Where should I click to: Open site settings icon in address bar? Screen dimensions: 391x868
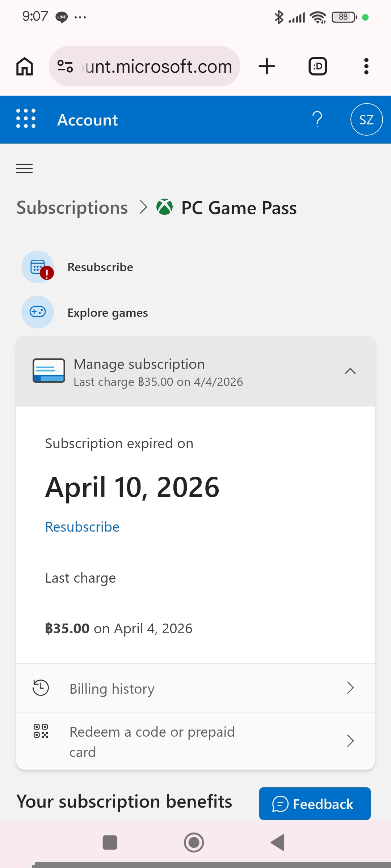65,66
